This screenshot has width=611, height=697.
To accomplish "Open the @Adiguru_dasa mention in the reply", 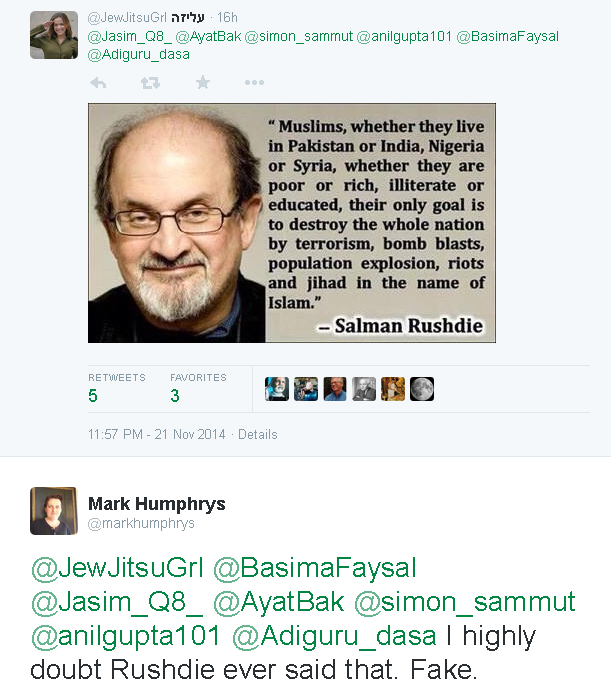I will tap(334, 636).
